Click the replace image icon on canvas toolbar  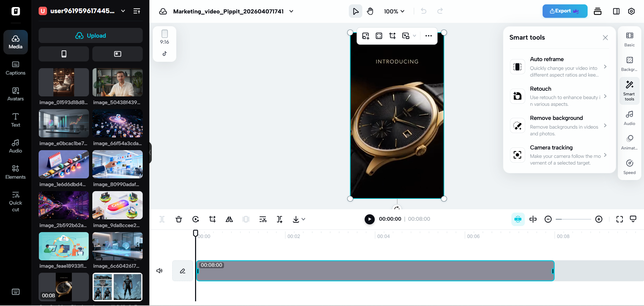[366, 36]
